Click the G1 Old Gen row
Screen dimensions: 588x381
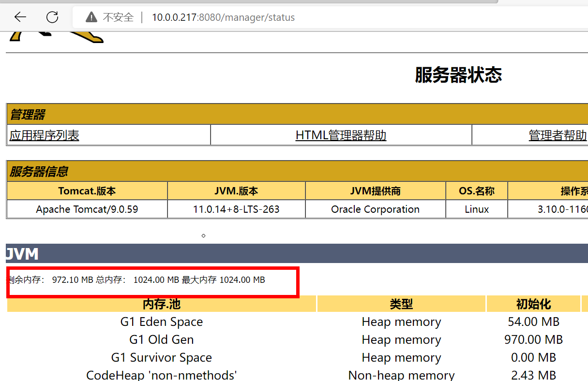[x=294, y=340]
